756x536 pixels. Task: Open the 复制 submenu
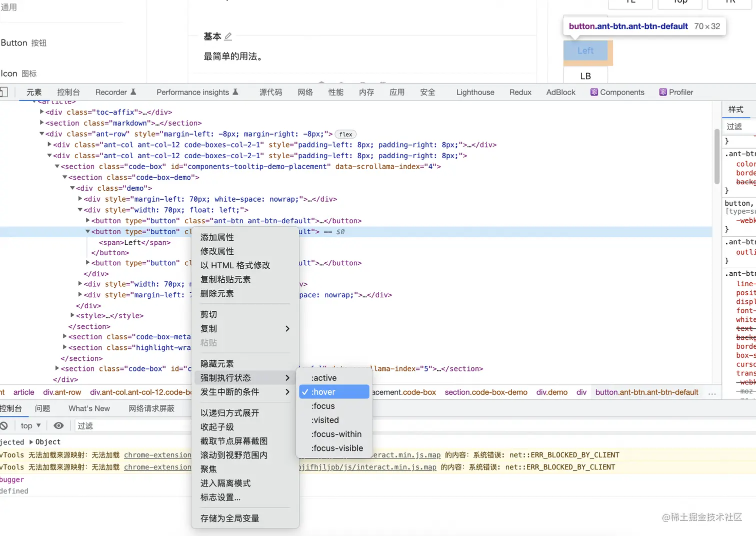[x=245, y=328]
